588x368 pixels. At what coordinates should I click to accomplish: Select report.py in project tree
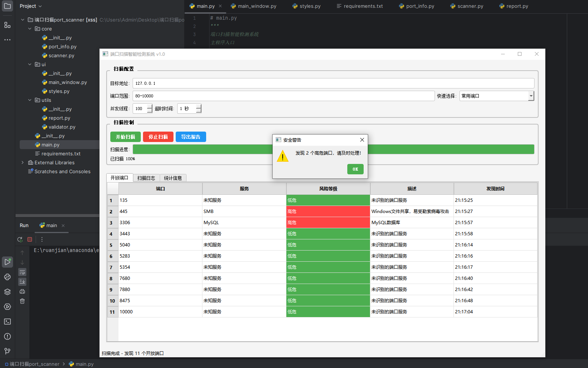click(59, 118)
